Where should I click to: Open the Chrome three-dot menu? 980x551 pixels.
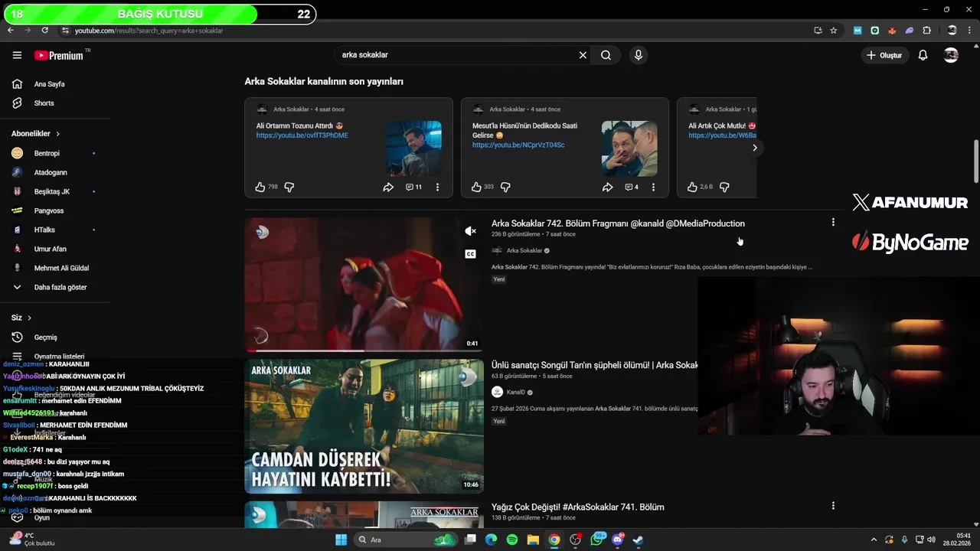[x=970, y=31]
